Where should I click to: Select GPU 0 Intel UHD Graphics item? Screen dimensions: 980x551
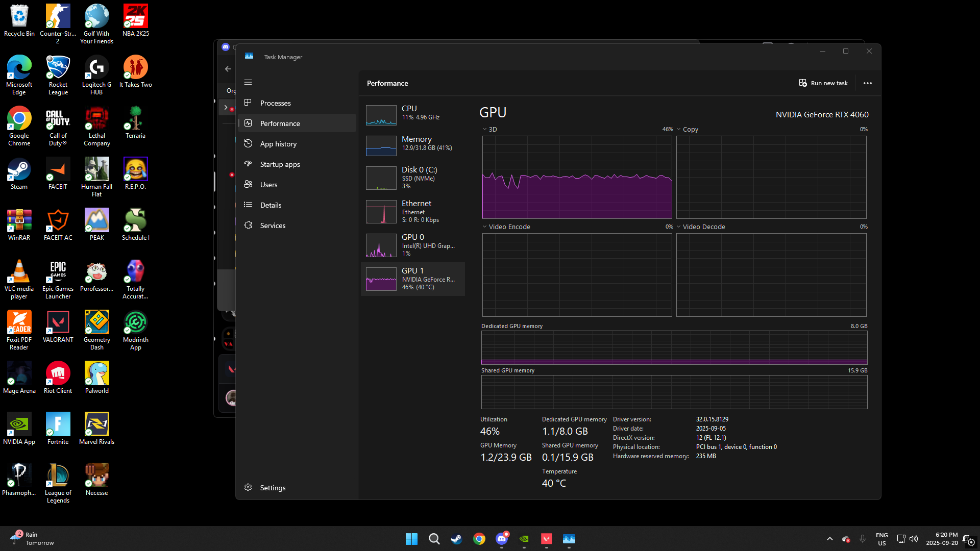click(x=412, y=245)
